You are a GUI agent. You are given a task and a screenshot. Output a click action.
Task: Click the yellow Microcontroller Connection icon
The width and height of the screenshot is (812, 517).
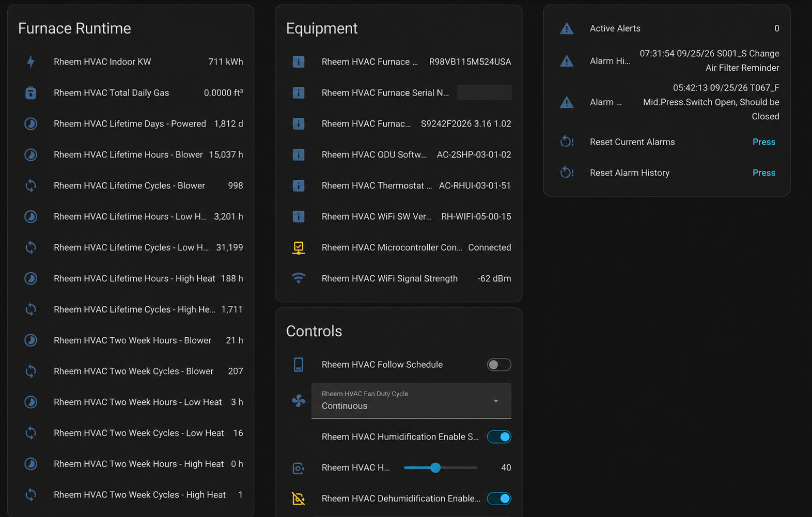tap(299, 248)
